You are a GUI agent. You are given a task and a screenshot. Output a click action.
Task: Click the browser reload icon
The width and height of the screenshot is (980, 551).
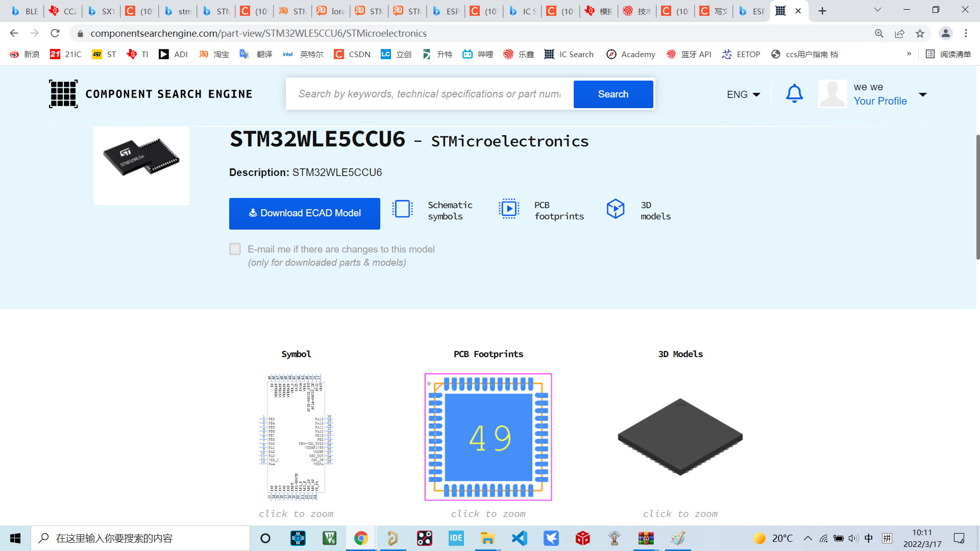[x=55, y=34]
